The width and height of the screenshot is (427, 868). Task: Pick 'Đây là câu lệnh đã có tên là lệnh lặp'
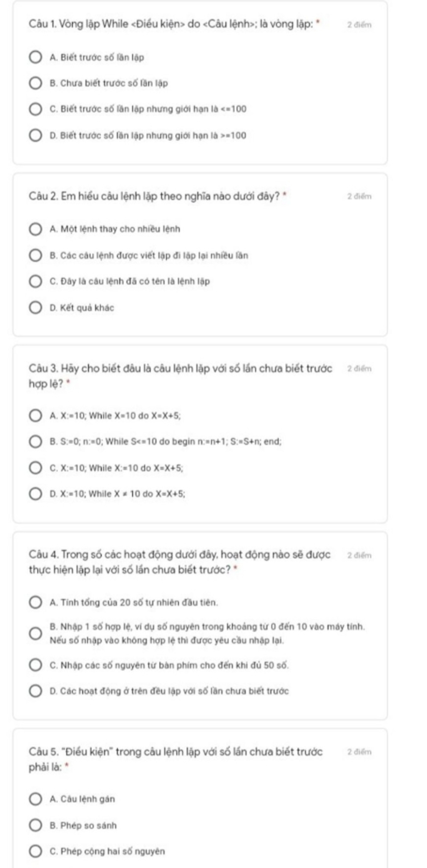click(x=35, y=282)
